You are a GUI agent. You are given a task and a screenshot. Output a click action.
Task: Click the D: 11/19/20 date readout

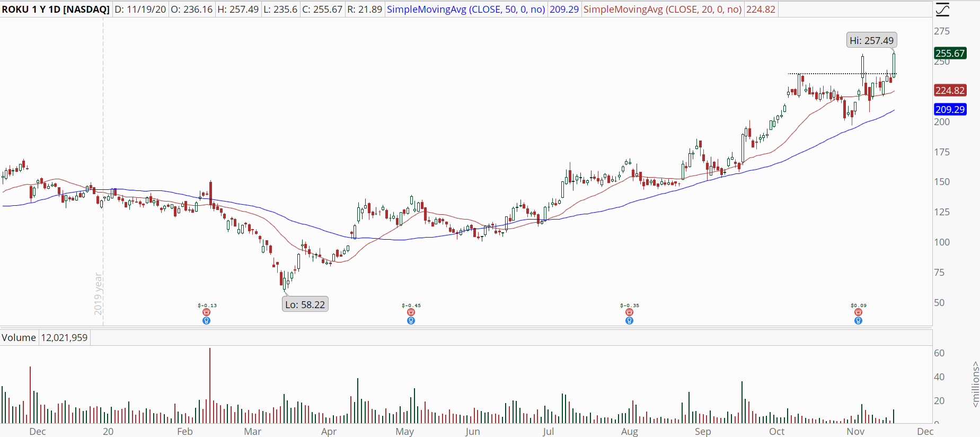point(140,10)
